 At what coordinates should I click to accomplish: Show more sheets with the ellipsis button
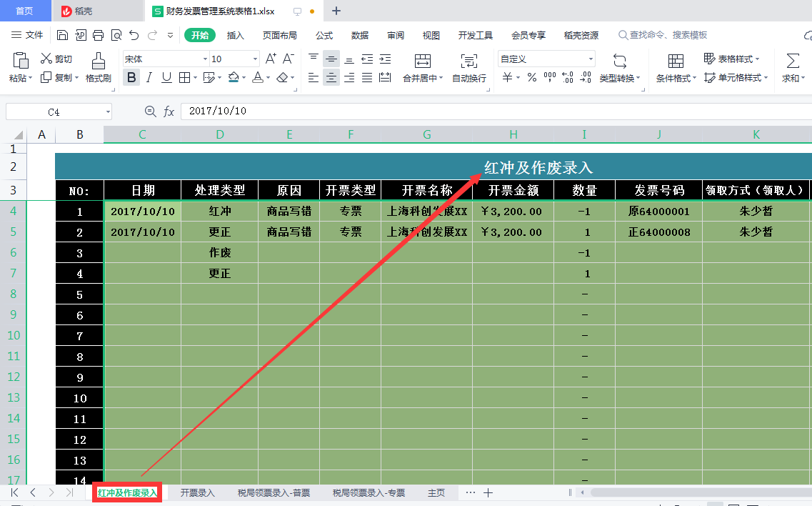[x=470, y=492]
